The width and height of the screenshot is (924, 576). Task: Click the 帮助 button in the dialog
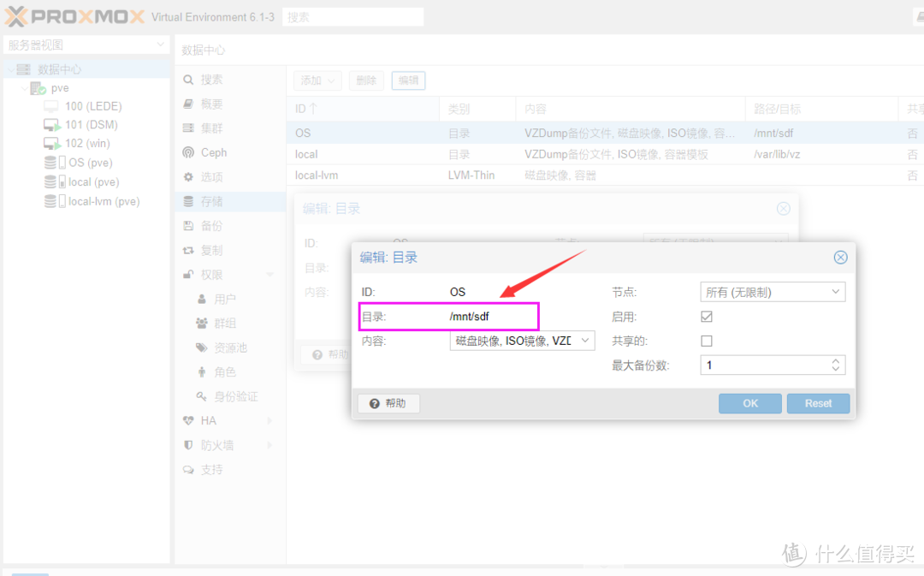(388, 403)
